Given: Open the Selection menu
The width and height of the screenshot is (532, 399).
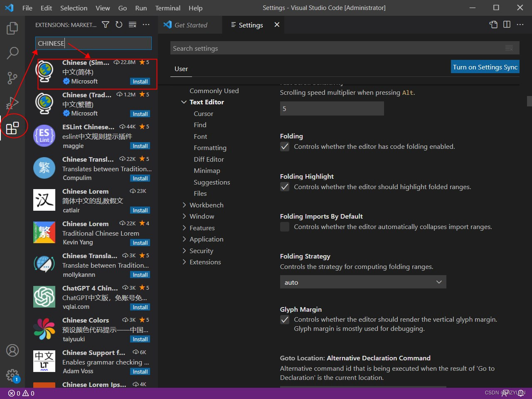Looking at the screenshot, I should pos(74,8).
